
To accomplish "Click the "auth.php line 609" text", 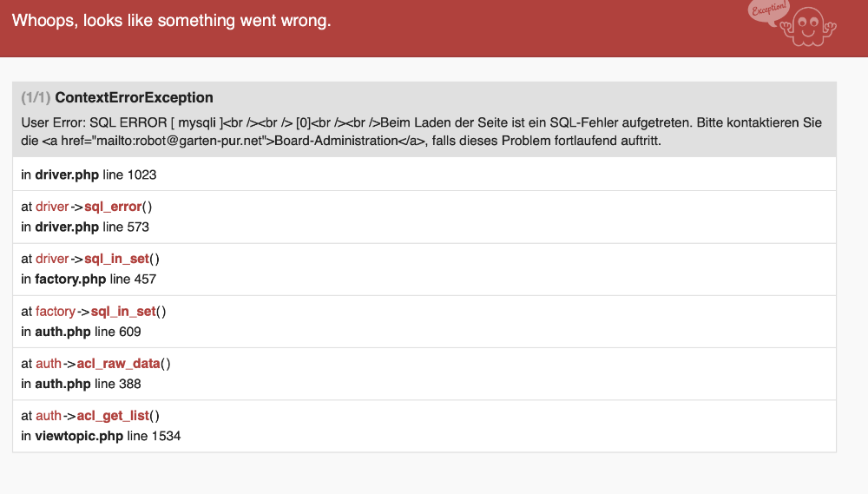I will [81, 331].
